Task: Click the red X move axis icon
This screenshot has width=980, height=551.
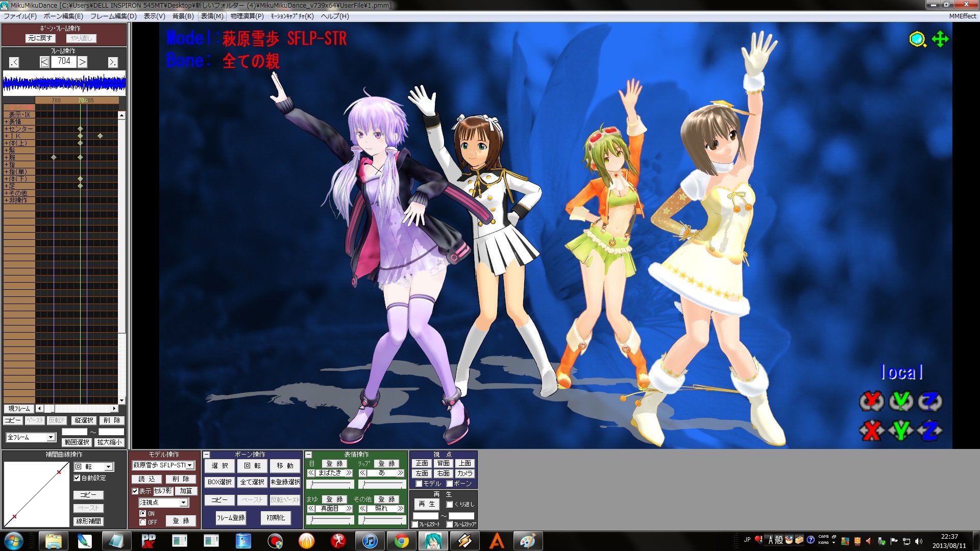Action: tap(871, 431)
